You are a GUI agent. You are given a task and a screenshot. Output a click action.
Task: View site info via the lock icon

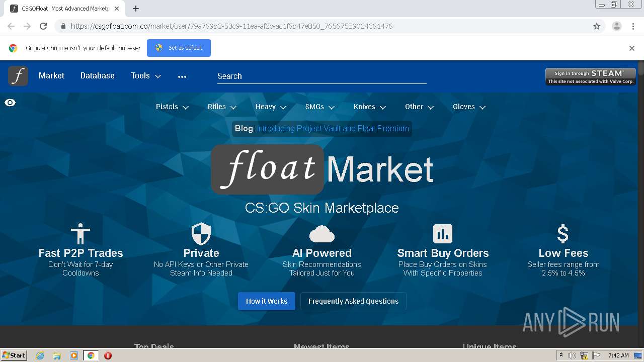[x=63, y=26]
